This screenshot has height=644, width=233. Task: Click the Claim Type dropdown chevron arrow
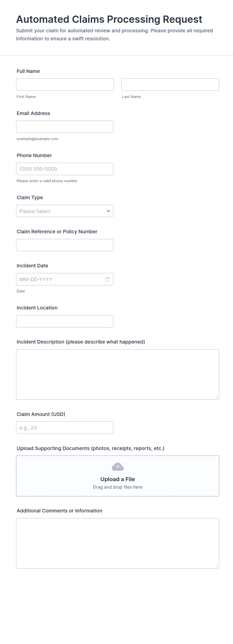pos(108,211)
